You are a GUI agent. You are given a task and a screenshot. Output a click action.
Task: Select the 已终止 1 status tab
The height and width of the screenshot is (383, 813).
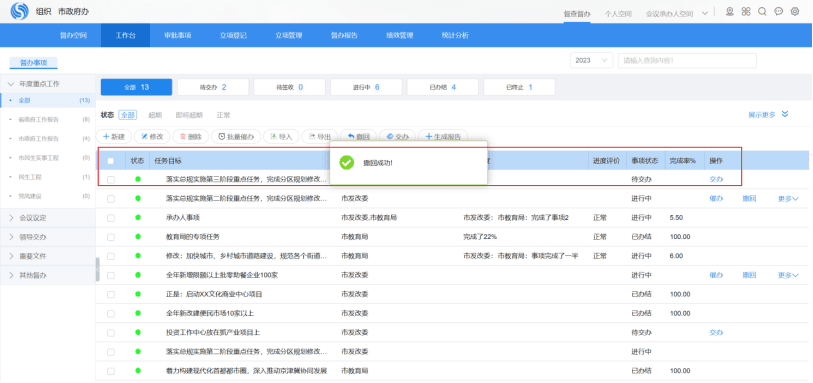[520, 87]
